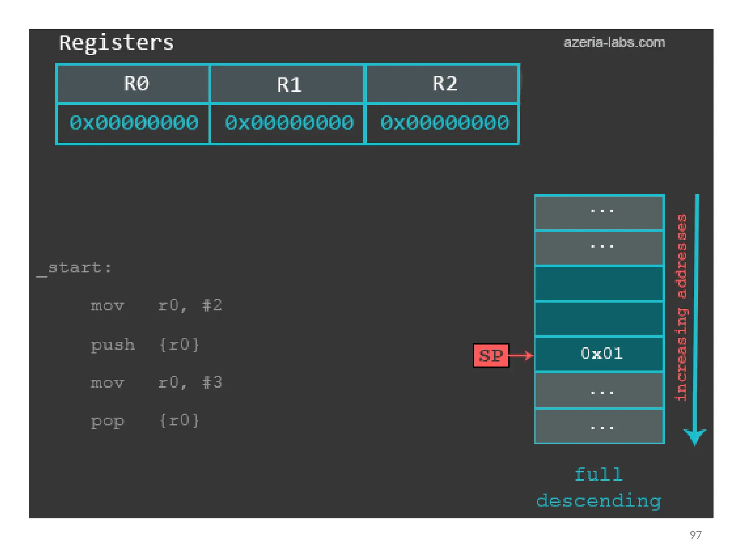Select the R0 register header cell
Screen dimensions: 747x560
[x=133, y=84]
